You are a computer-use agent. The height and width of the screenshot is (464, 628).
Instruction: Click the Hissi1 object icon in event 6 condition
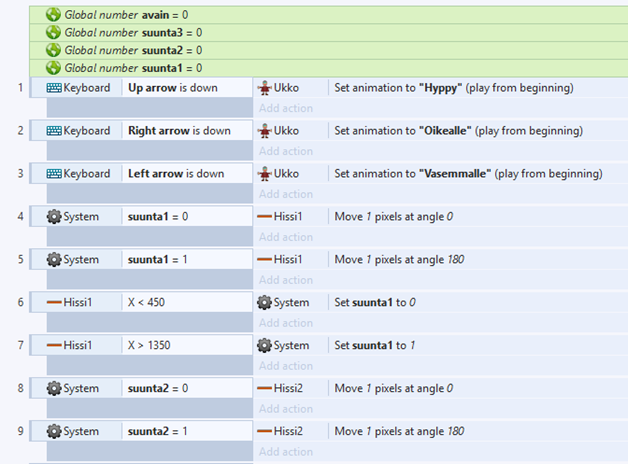[54, 303]
